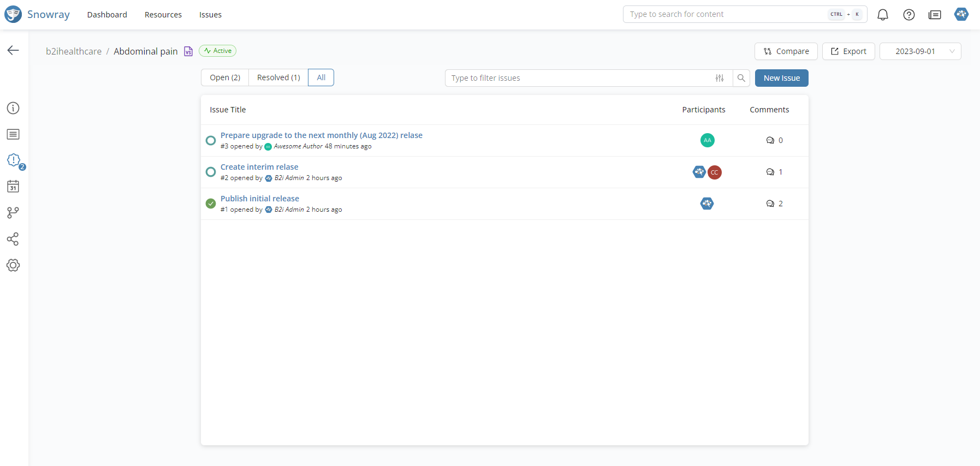Click the search magnifier button for issues
Screen dimensions: 980x466
[x=741, y=78]
